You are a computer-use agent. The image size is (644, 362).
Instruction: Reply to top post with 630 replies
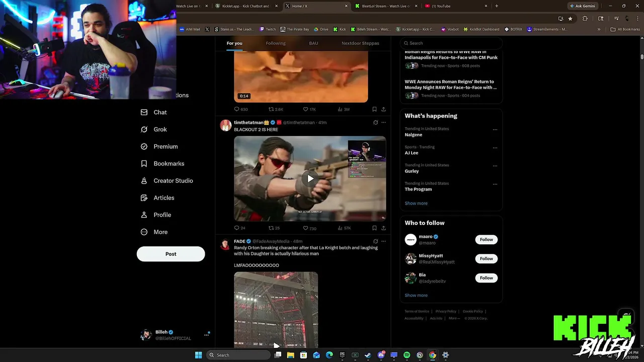coord(241,109)
